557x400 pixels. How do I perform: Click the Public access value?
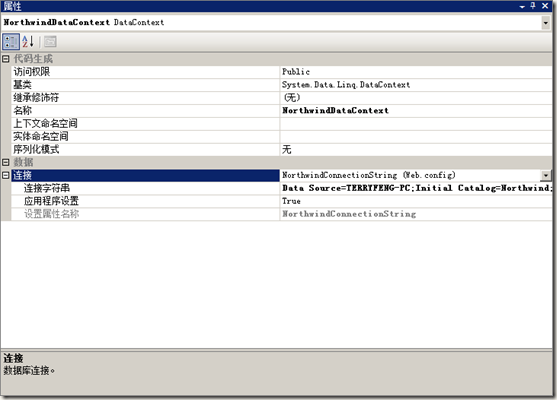[x=296, y=72]
